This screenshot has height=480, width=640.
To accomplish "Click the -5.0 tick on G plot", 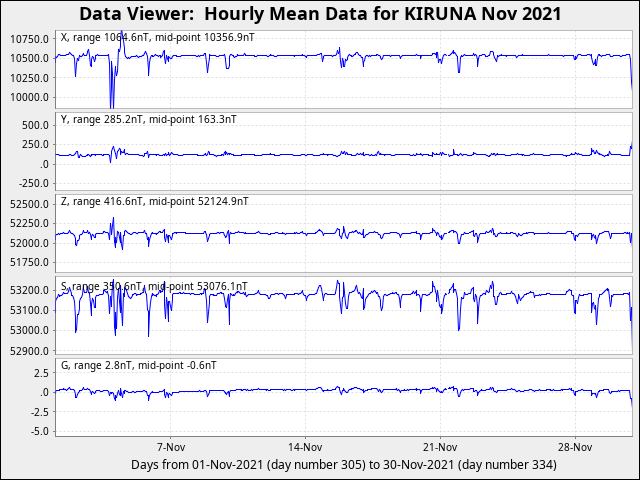I will [x=38, y=431].
